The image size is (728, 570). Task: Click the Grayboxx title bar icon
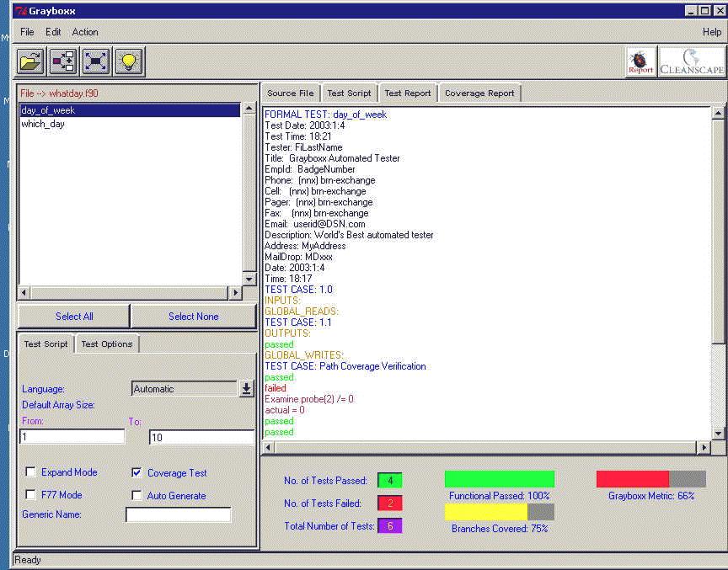coord(21,11)
